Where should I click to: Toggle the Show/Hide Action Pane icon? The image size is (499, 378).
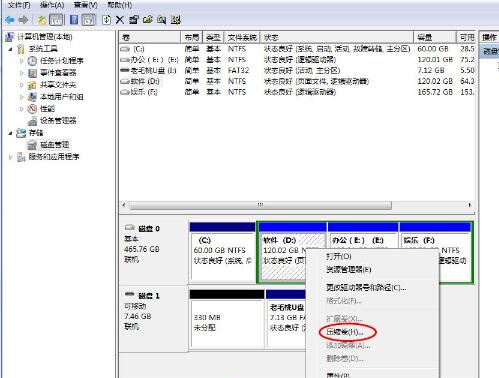[x=89, y=20]
